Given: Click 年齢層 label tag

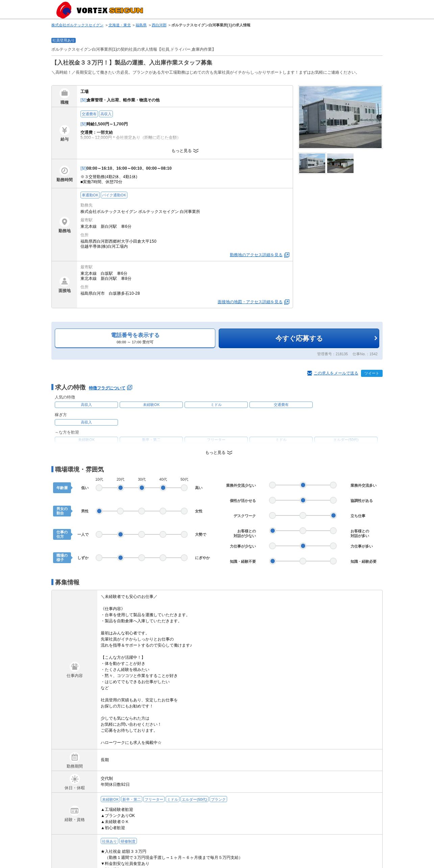Looking at the screenshot, I should [63, 488].
